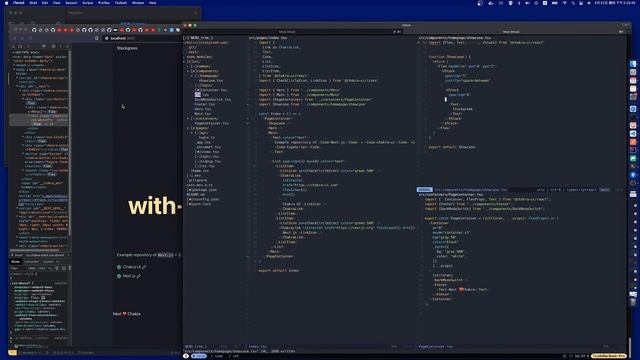Open the Shell menu in menu bar
This screenshot has height=360, width=640.
[x=33, y=3]
